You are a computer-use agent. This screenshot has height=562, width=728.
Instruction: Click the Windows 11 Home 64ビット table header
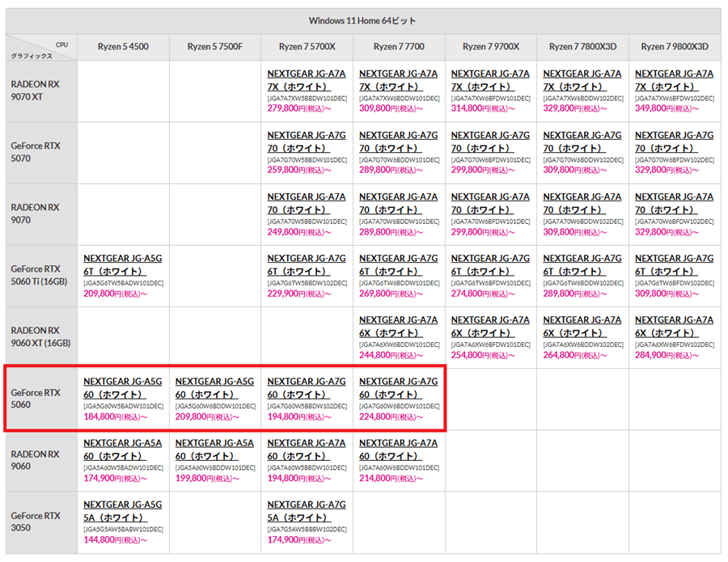click(x=362, y=20)
